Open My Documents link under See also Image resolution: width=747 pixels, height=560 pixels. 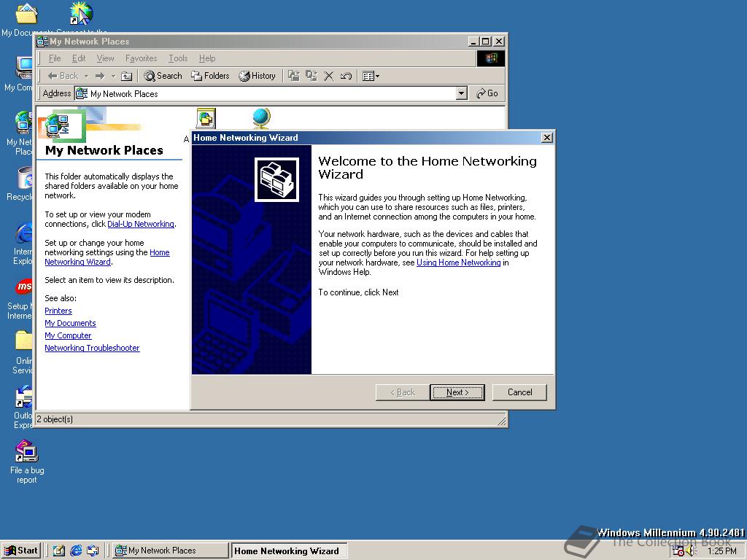pyautogui.click(x=70, y=323)
